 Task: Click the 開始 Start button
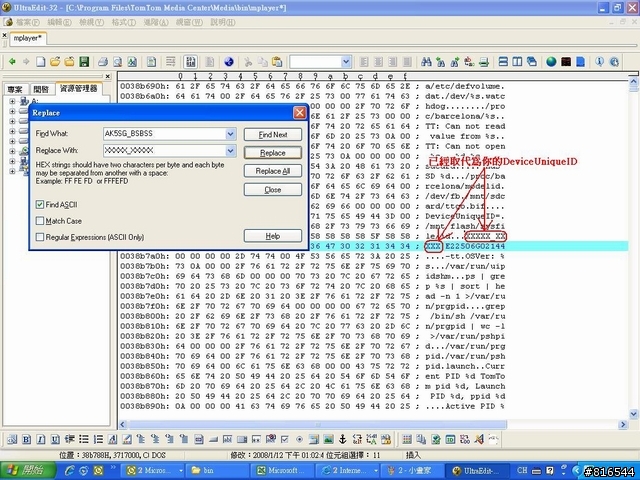coord(28,470)
